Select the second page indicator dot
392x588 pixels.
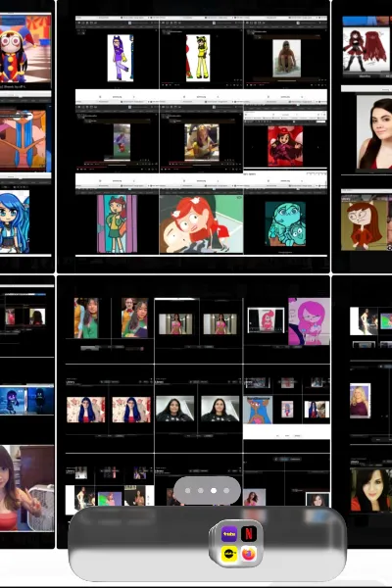pyautogui.click(x=201, y=491)
